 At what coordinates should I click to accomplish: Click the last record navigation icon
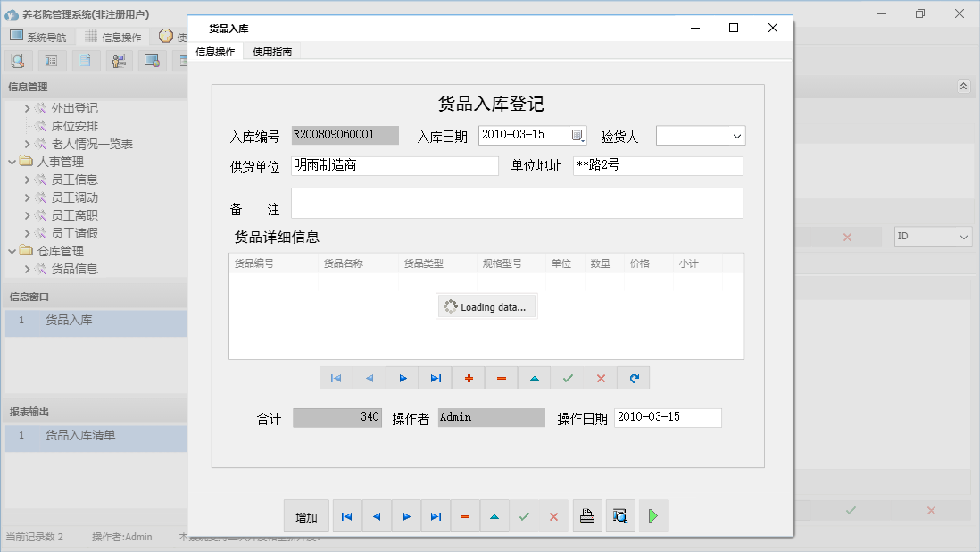coord(436,378)
